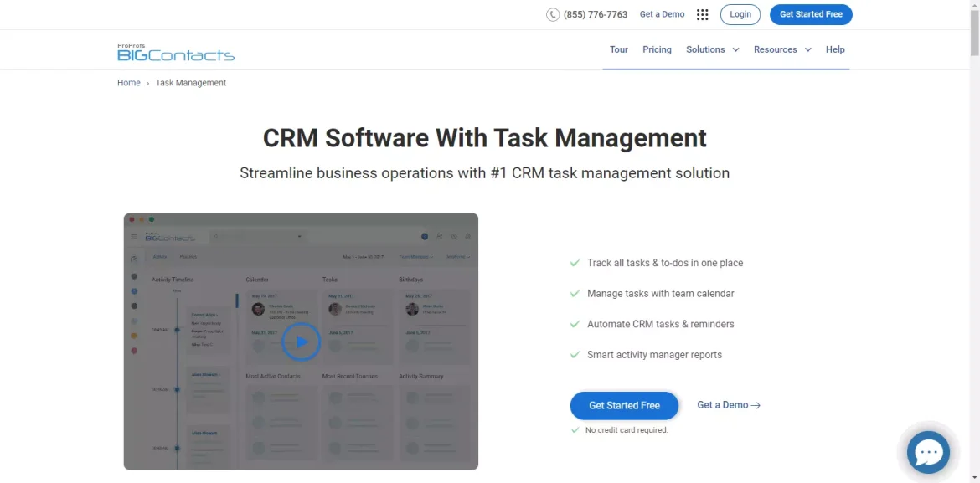This screenshot has height=483, width=980.
Task: Click the heading 'CRM Software With Task Management'
Action: coord(484,138)
